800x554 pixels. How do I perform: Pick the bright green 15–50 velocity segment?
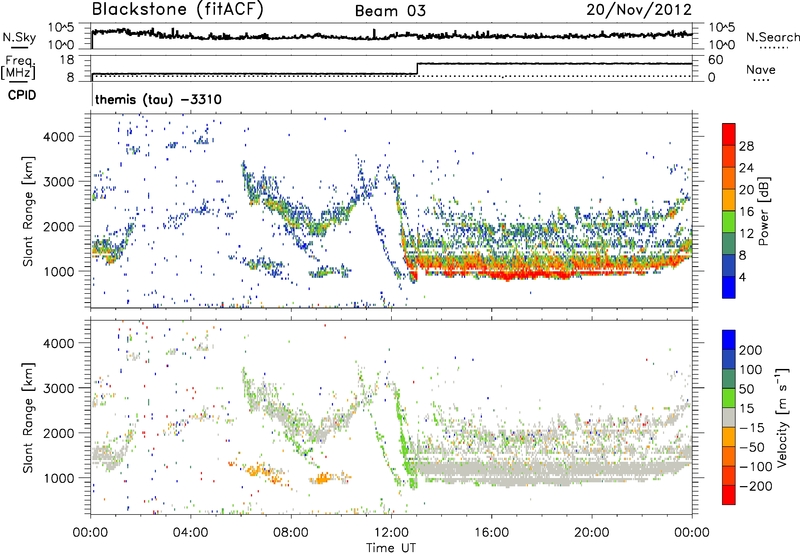(x=729, y=398)
